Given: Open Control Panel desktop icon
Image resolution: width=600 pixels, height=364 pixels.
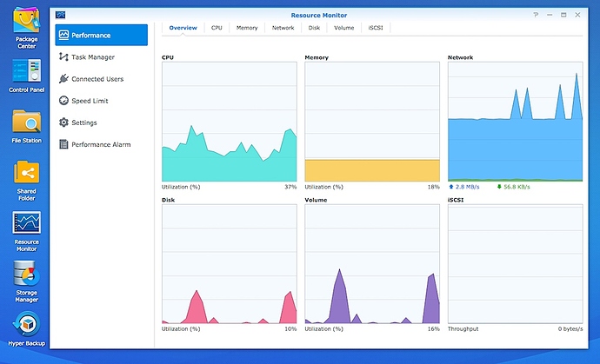Looking at the screenshot, I should coord(26,76).
